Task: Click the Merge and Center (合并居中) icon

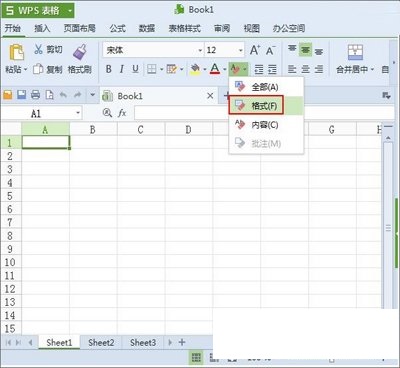Action: coord(355,52)
